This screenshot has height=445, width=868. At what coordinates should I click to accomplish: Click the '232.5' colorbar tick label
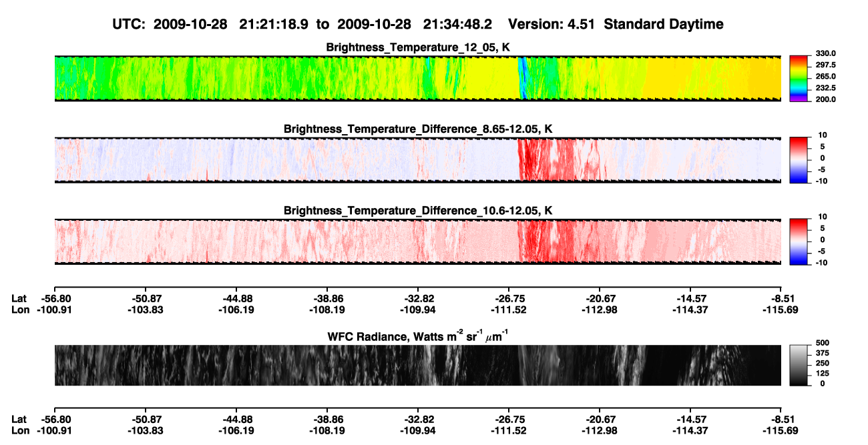coord(825,88)
